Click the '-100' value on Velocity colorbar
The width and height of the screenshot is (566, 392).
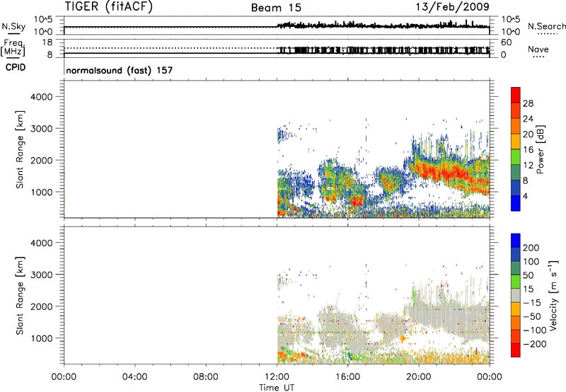point(534,330)
